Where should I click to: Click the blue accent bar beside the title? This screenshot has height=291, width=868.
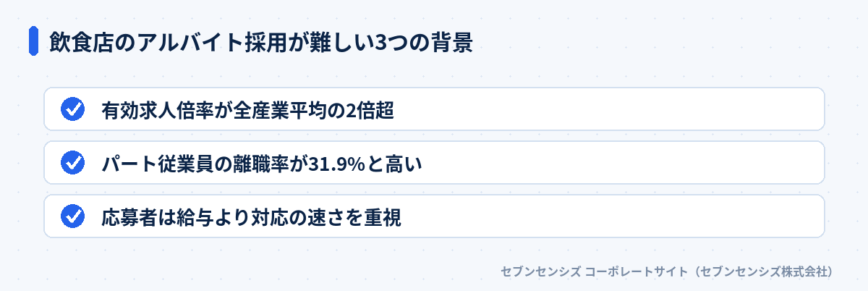tap(33, 42)
